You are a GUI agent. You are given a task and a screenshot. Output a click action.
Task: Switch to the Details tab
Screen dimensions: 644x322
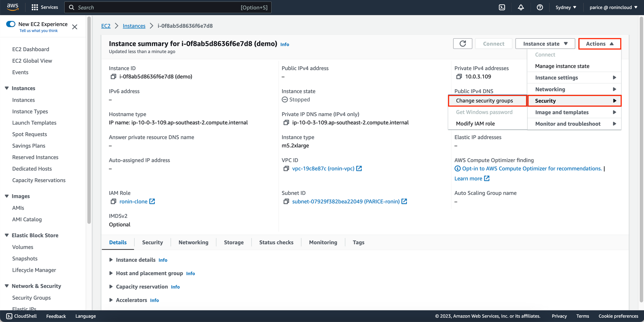tap(118, 243)
